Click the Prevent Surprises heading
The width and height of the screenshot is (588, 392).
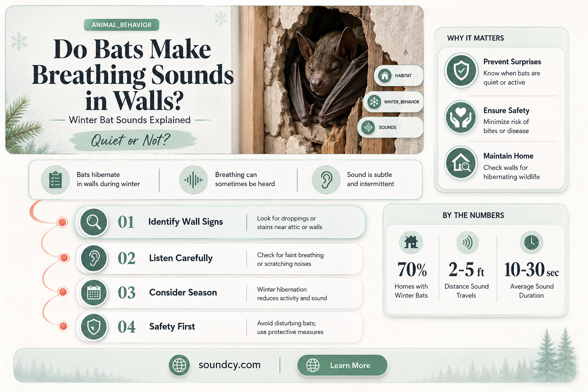pos(512,62)
